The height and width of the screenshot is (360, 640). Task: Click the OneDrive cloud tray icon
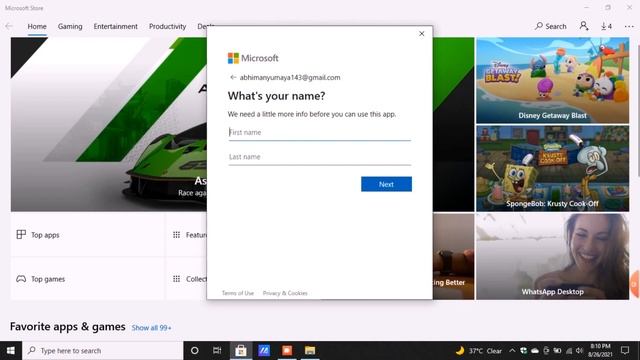[x=535, y=351]
